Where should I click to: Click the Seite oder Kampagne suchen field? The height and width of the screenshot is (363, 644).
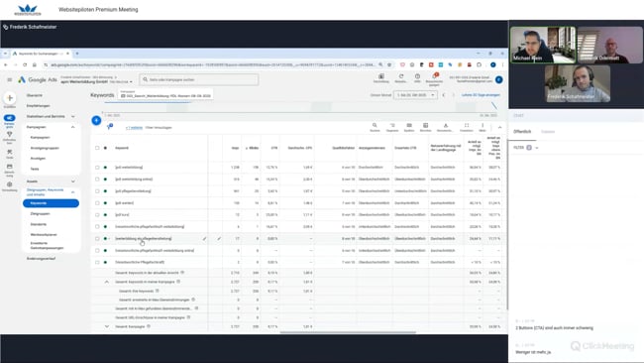pos(199,79)
